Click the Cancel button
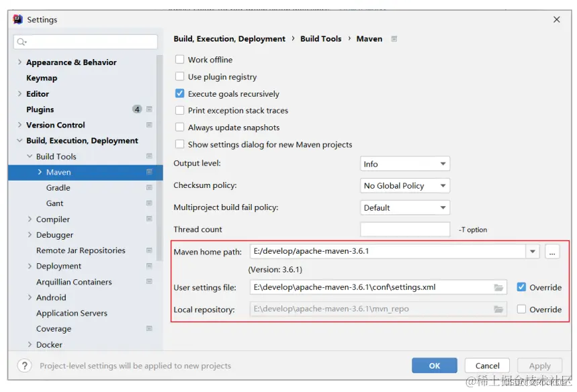 487,366
